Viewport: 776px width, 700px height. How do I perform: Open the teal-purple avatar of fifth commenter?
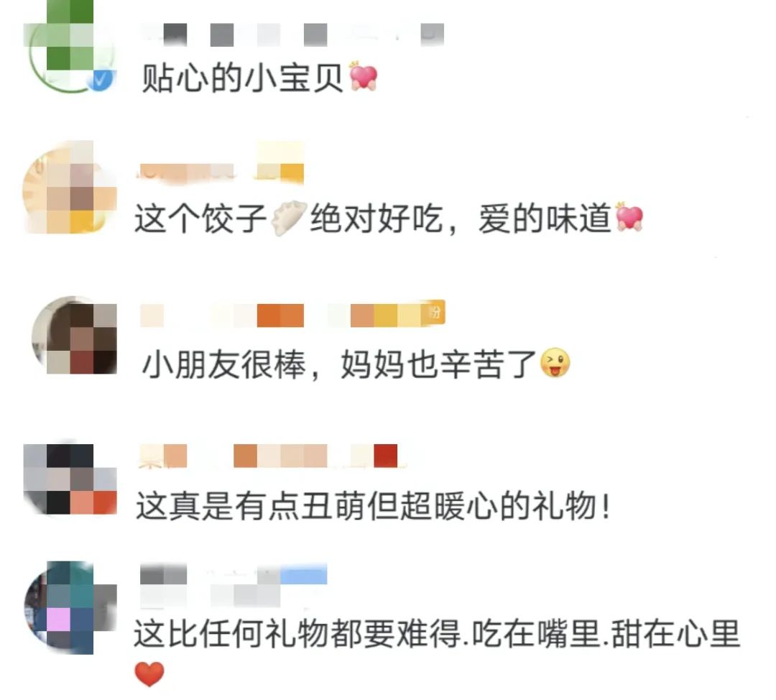(70, 607)
